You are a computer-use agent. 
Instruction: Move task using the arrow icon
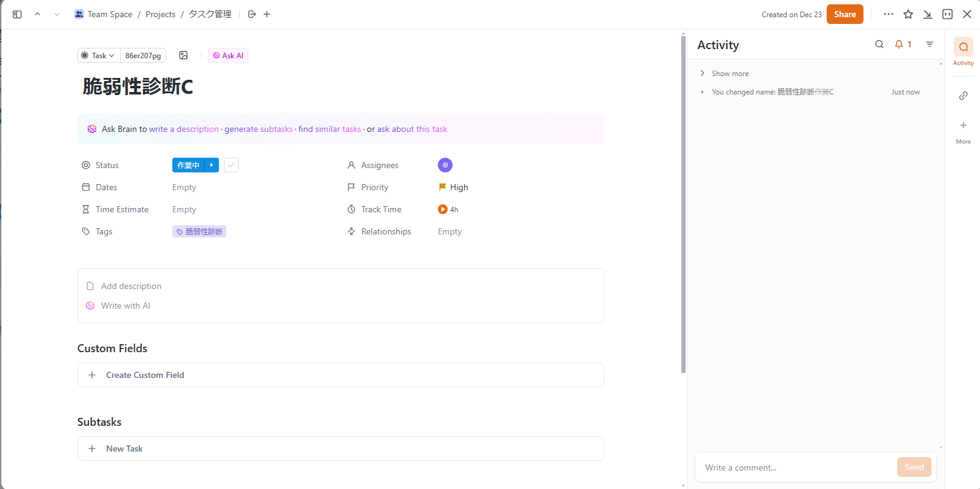(x=252, y=14)
